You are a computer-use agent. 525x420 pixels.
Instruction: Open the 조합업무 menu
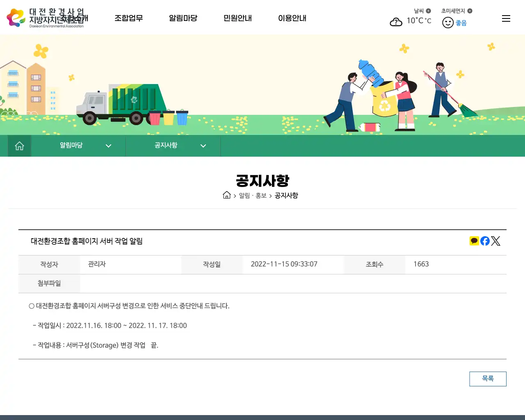(x=129, y=18)
